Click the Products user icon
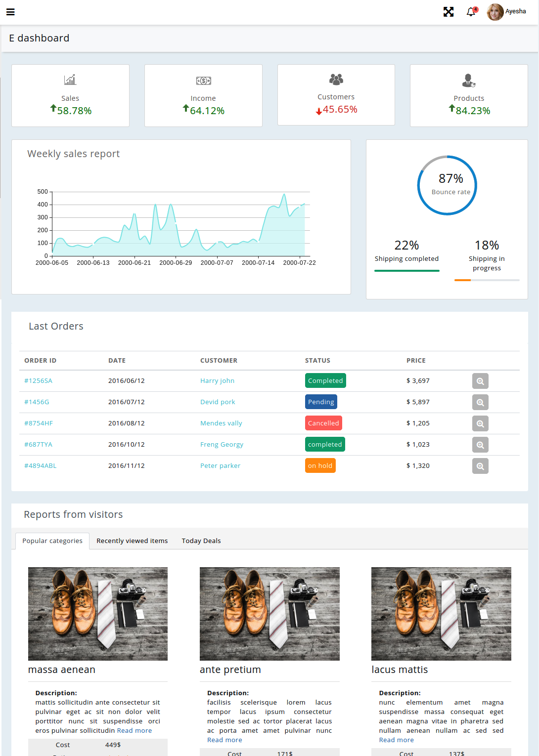539x756 pixels. pos(469,80)
